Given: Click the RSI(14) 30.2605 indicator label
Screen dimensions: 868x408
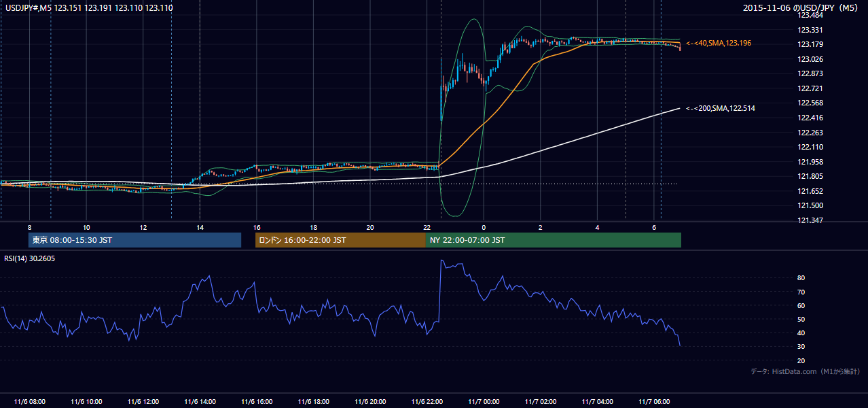Looking at the screenshot, I should [x=29, y=258].
